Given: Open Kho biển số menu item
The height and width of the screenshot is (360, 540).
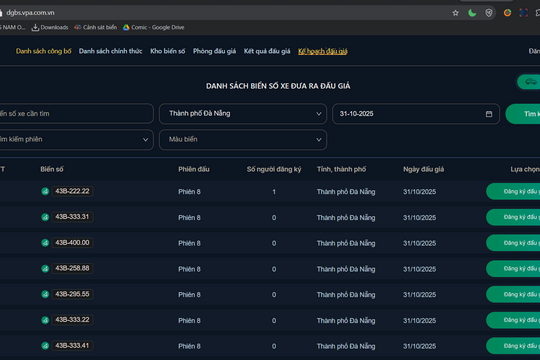Looking at the screenshot, I should [167, 51].
